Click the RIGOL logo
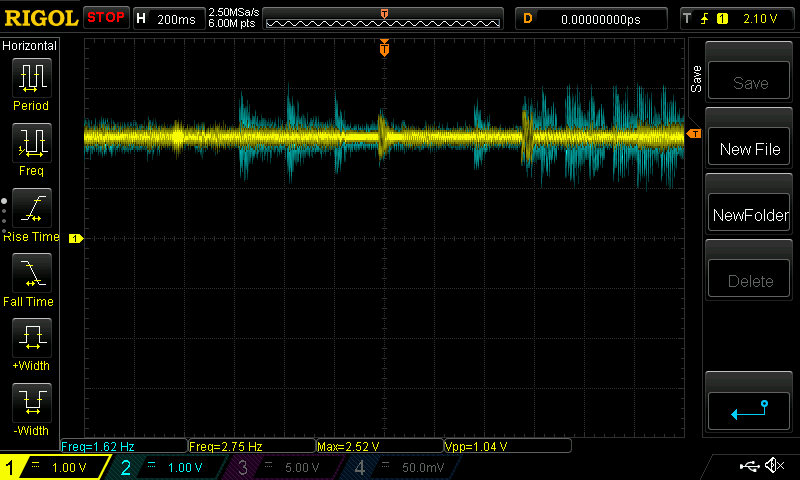This screenshot has width=800, height=480. coord(41,18)
